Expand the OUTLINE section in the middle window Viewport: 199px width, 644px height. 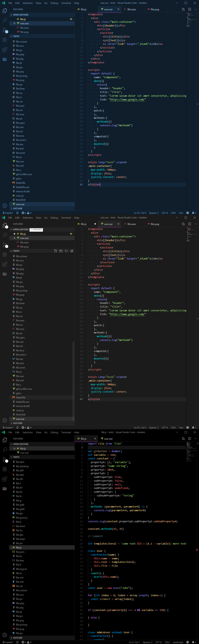point(42,423)
